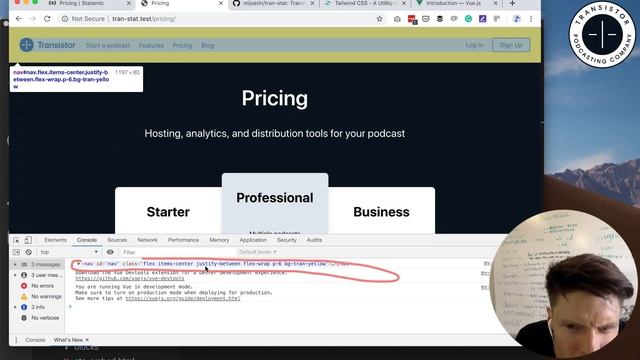Click the Pocket extension icon
Viewport: 640px width, 360px height.
click(x=426, y=19)
